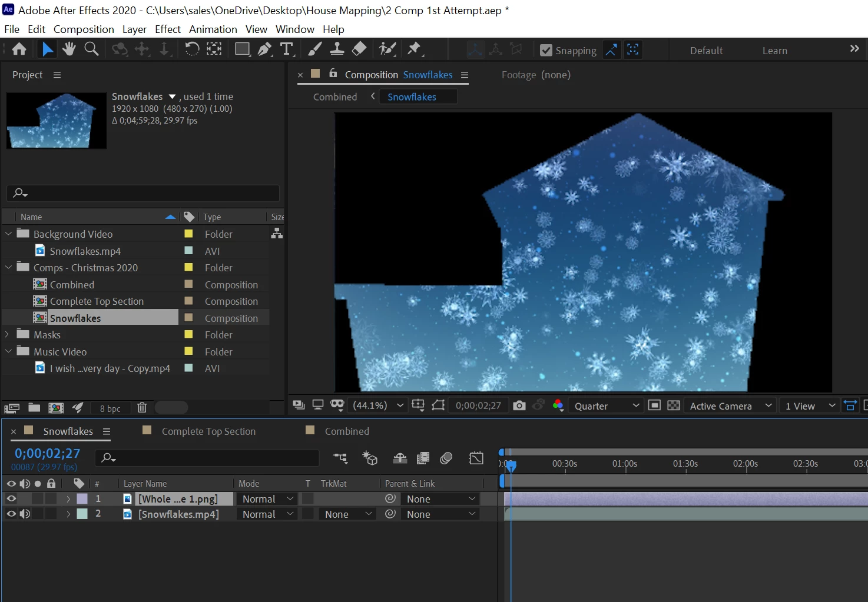Viewport: 868px width, 602px height.
Task: Click the yellow label swatch for Masks folder
Action: pos(188,334)
